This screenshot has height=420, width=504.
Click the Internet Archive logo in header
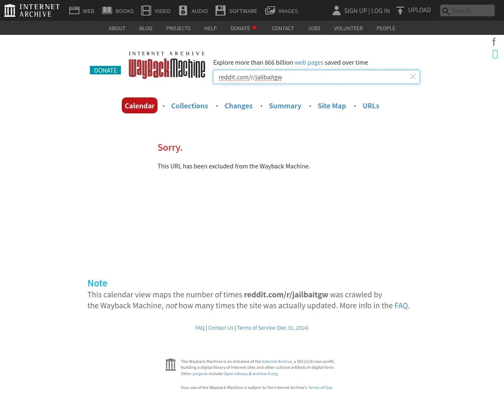click(x=32, y=10)
